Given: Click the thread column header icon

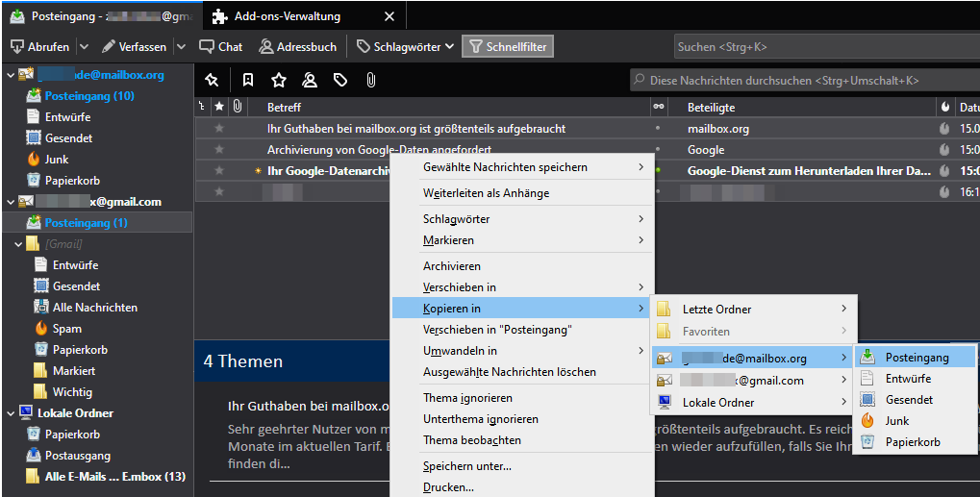Looking at the screenshot, I should pos(201,107).
